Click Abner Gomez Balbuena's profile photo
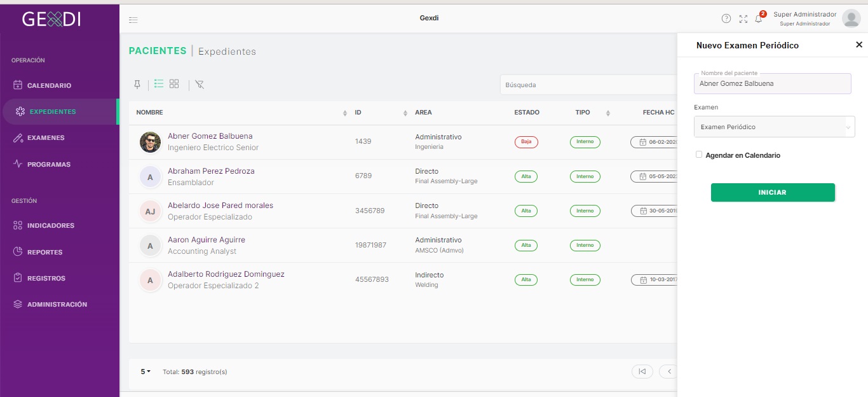This screenshot has height=397, width=868. (151, 142)
